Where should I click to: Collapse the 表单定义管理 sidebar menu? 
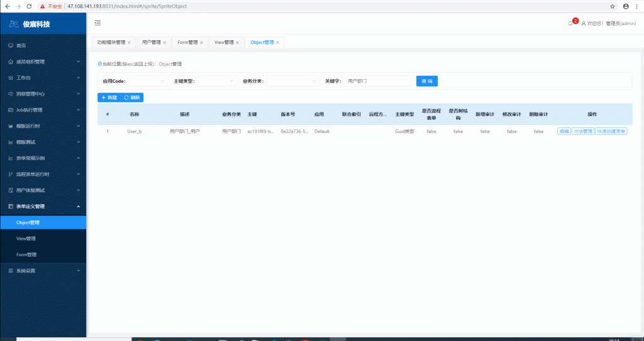(78, 207)
